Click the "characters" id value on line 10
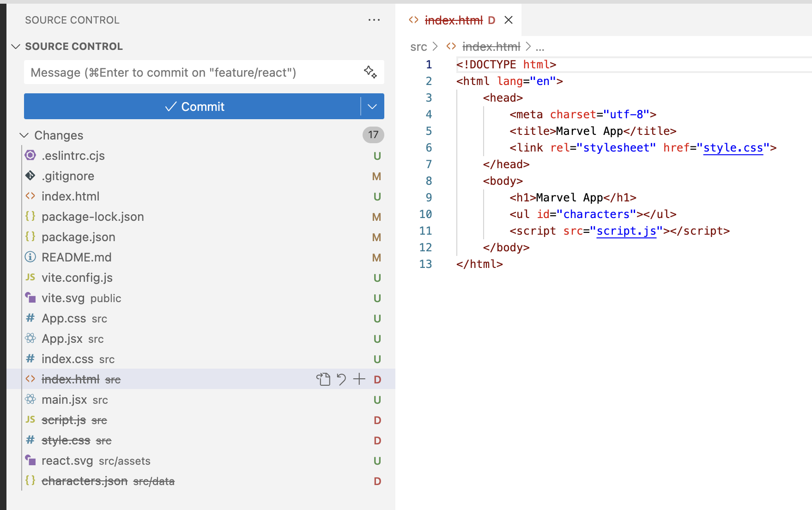 coord(596,214)
